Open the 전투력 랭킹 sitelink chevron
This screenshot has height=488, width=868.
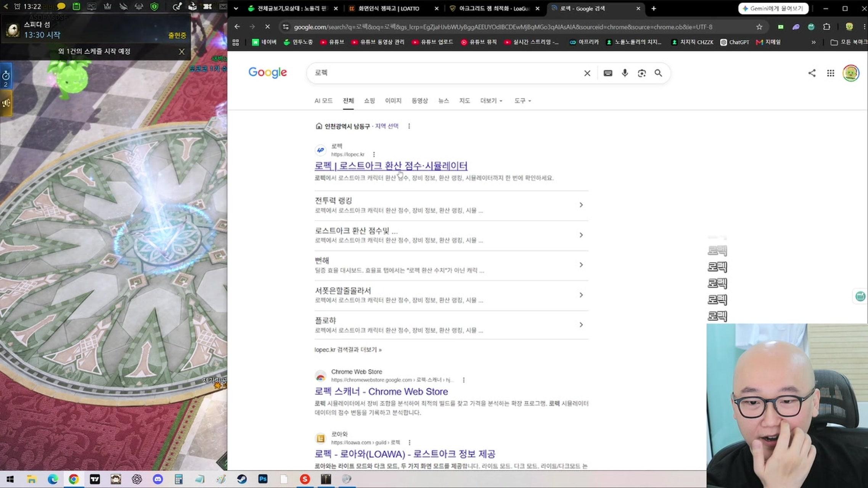pos(581,205)
